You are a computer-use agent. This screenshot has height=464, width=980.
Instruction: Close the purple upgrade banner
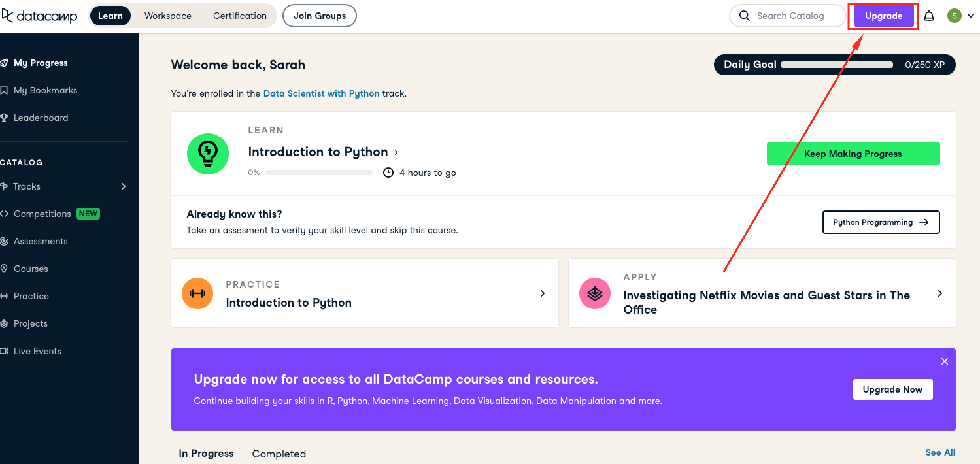(x=944, y=361)
